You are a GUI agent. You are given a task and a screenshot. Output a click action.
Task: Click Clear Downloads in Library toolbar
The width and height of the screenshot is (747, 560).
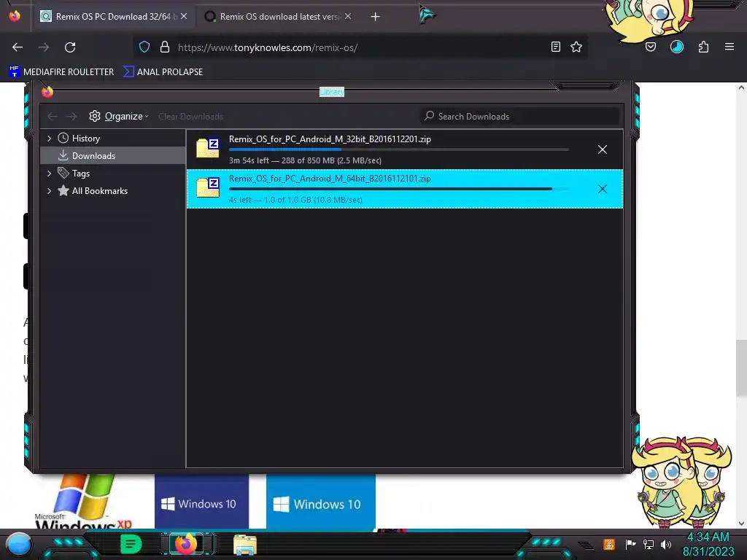tap(190, 117)
